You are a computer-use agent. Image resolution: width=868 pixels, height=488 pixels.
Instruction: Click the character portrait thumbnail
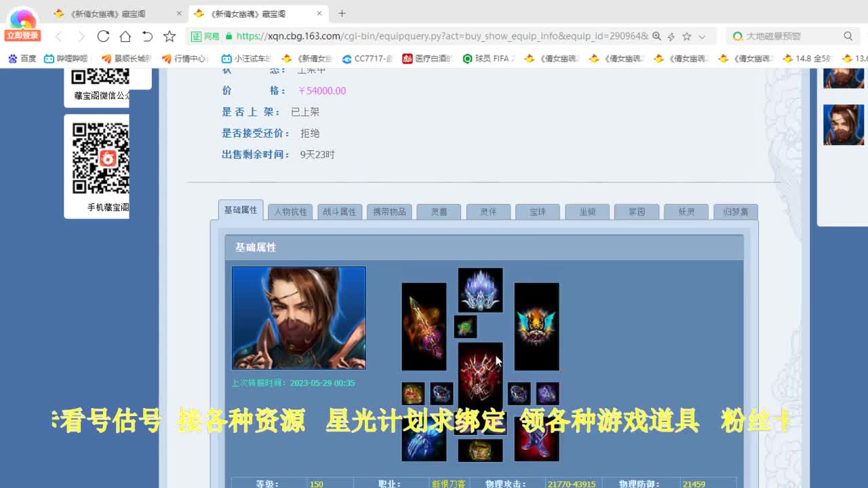click(x=298, y=318)
